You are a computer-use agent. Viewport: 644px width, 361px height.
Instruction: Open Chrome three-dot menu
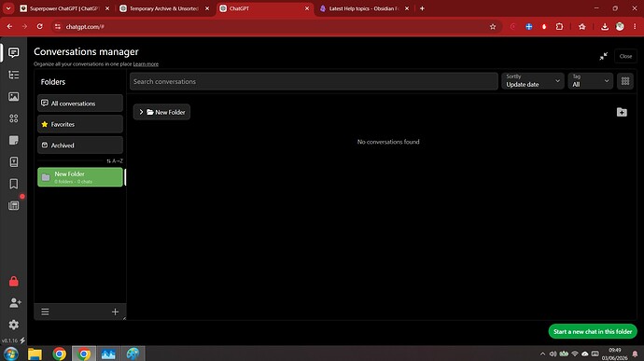click(635, 27)
